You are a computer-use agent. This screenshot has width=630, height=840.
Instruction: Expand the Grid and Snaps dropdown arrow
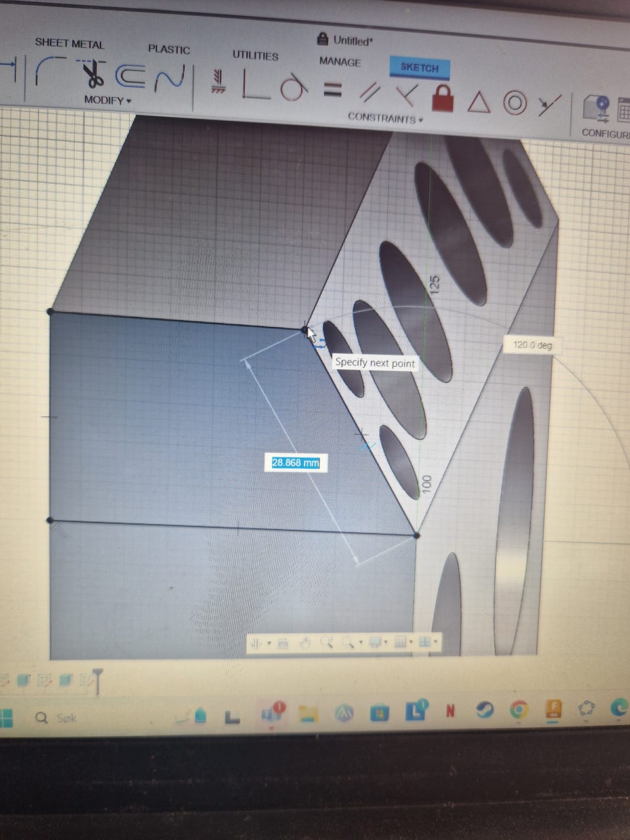point(411,642)
